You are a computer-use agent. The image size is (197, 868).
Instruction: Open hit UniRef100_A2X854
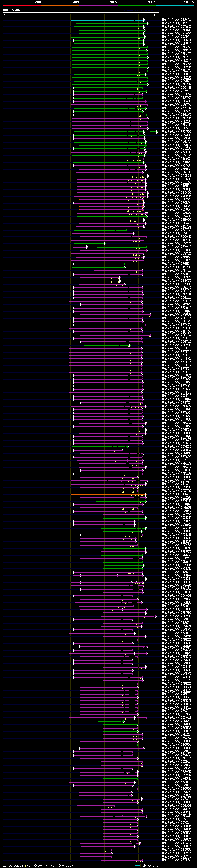[177, 210]
